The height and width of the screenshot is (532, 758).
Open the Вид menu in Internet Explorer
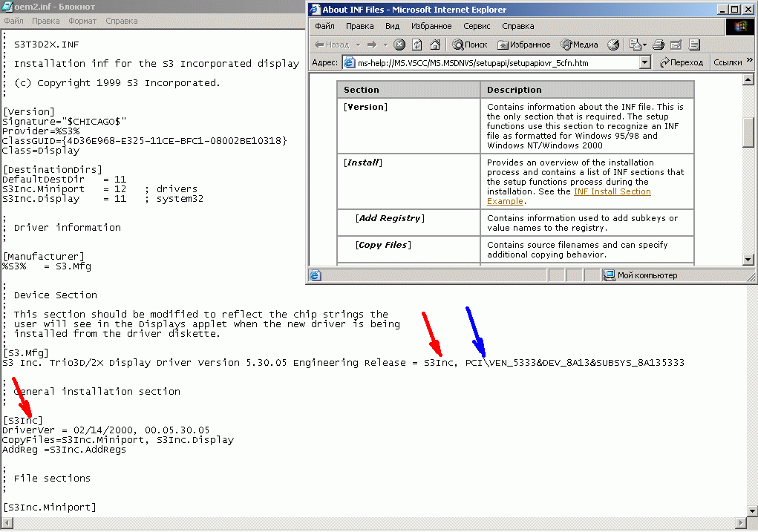[x=392, y=26]
